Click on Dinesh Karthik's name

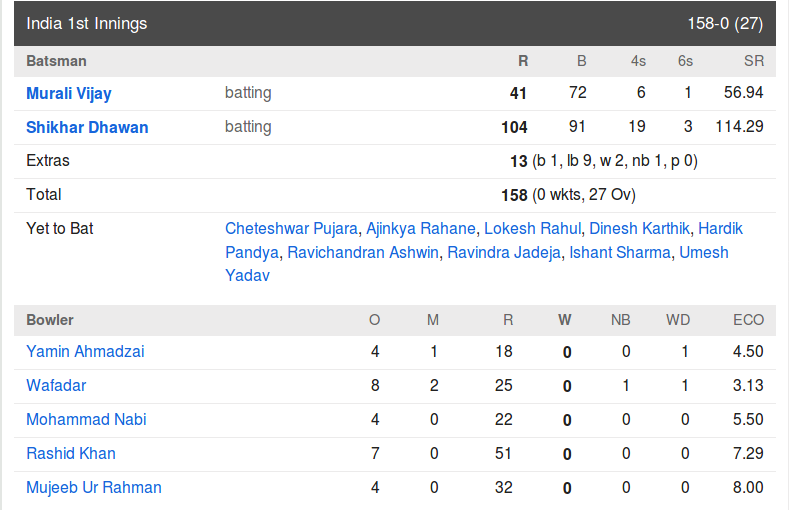click(639, 229)
